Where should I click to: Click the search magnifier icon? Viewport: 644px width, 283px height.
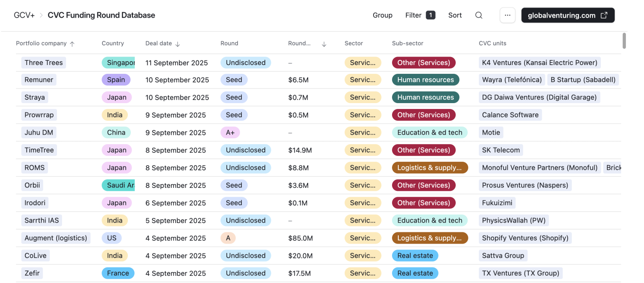(x=479, y=16)
